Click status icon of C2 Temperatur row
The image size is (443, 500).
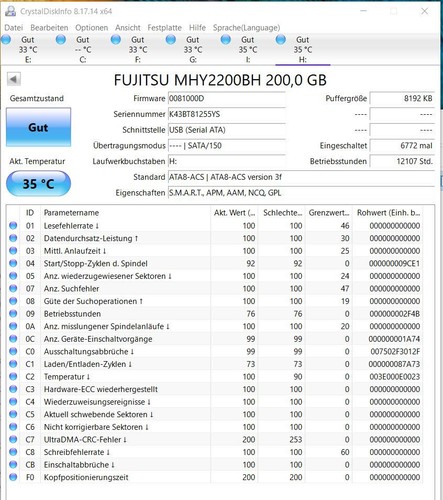[13, 377]
